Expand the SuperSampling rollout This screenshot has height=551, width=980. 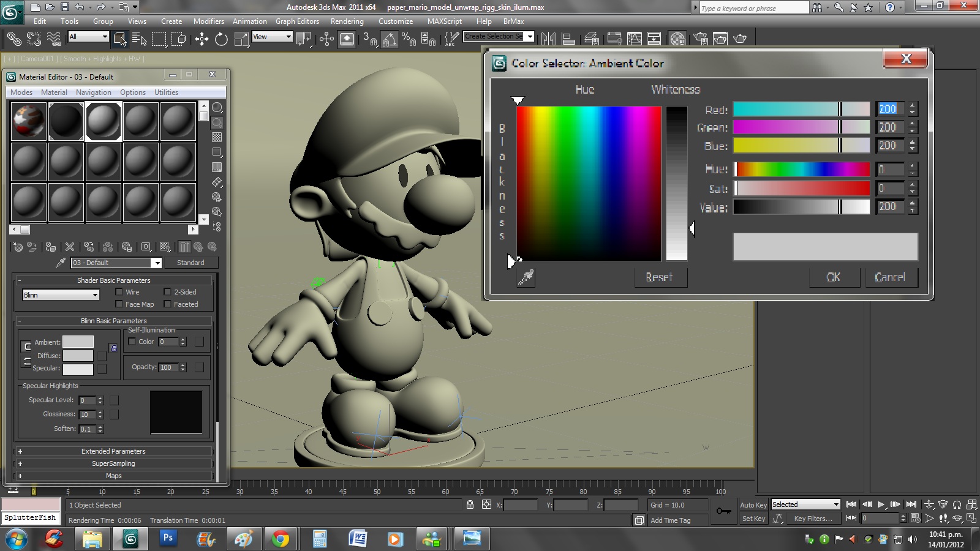pyautogui.click(x=113, y=463)
